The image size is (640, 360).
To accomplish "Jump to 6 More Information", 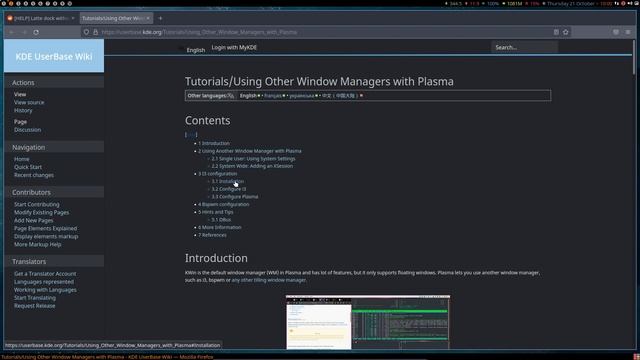I will point(220,227).
